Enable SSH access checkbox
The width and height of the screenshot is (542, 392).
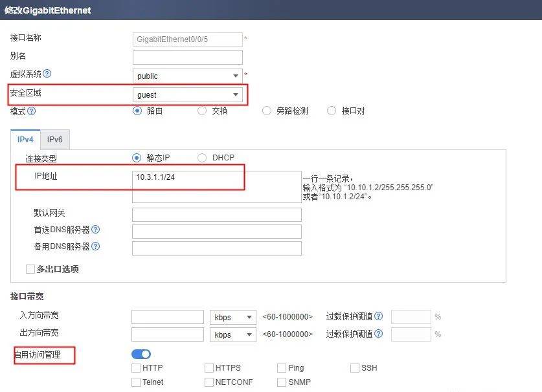tap(355, 368)
